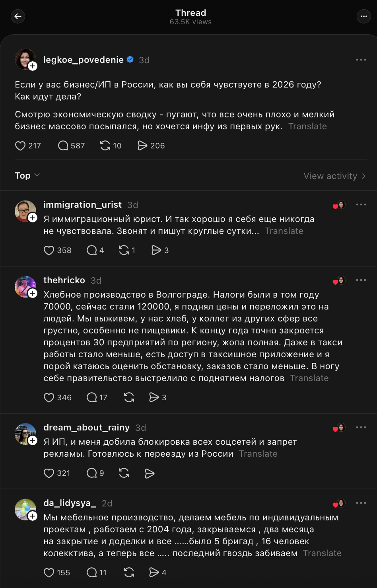Reply to the da_lidysya_ comment
377x588 pixels.
(92, 573)
